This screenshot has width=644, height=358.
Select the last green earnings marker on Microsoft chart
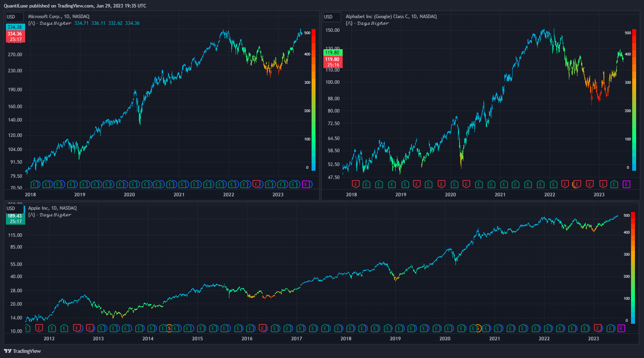click(293, 184)
